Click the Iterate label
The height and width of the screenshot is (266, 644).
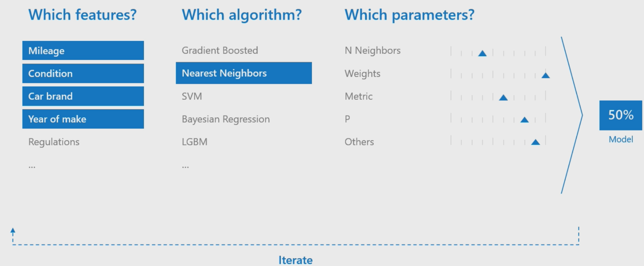click(295, 260)
